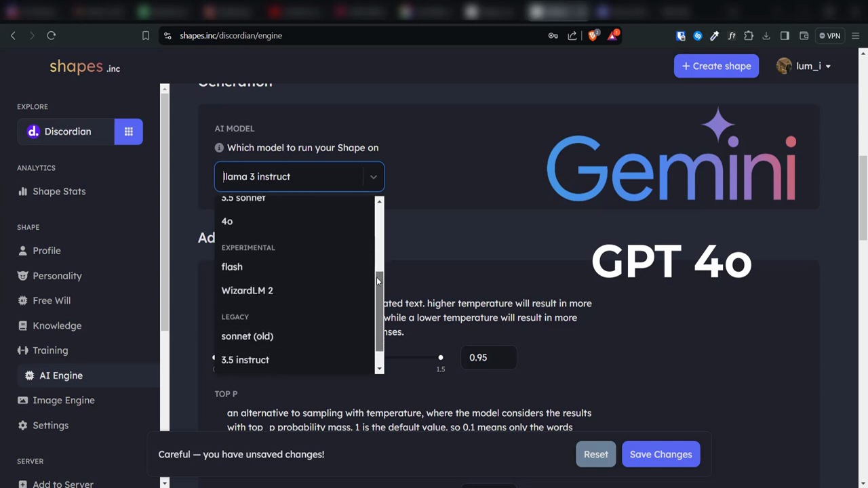The height and width of the screenshot is (488, 868).
Task: Click the AI model info icon
Action: point(219,148)
